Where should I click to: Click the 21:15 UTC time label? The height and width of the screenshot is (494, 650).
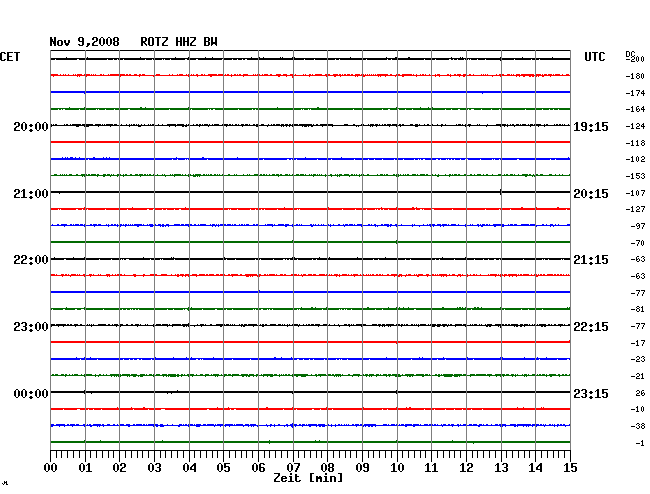(x=591, y=260)
